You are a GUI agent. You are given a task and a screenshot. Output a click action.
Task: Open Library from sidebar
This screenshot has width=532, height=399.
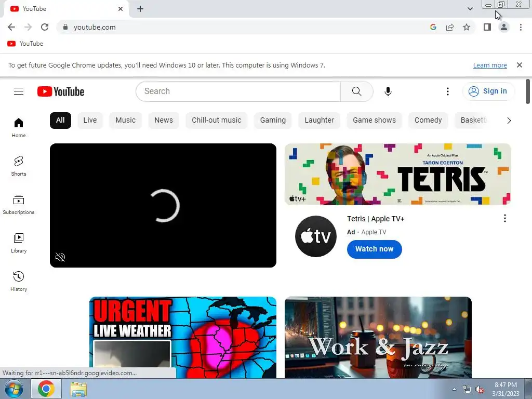[19, 243]
